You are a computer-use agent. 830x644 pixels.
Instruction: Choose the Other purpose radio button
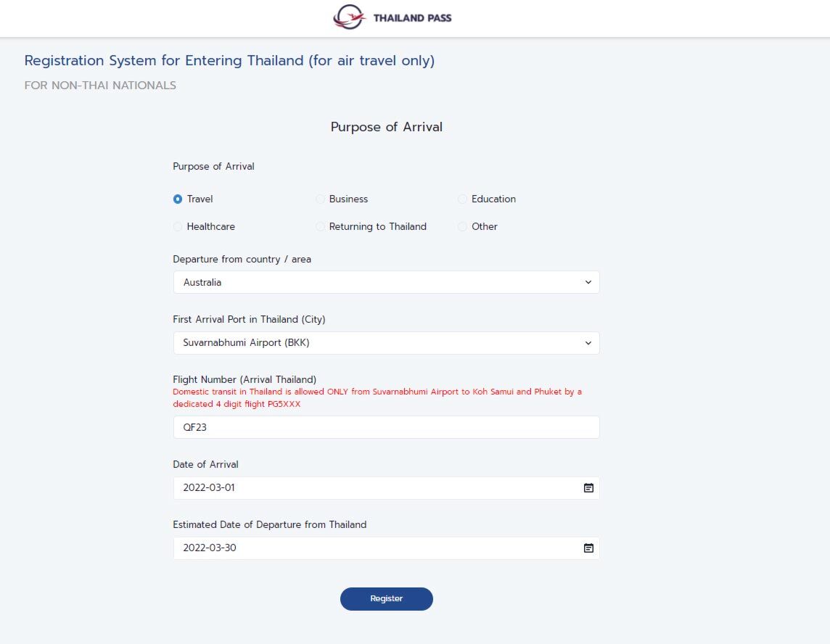coord(462,227)
